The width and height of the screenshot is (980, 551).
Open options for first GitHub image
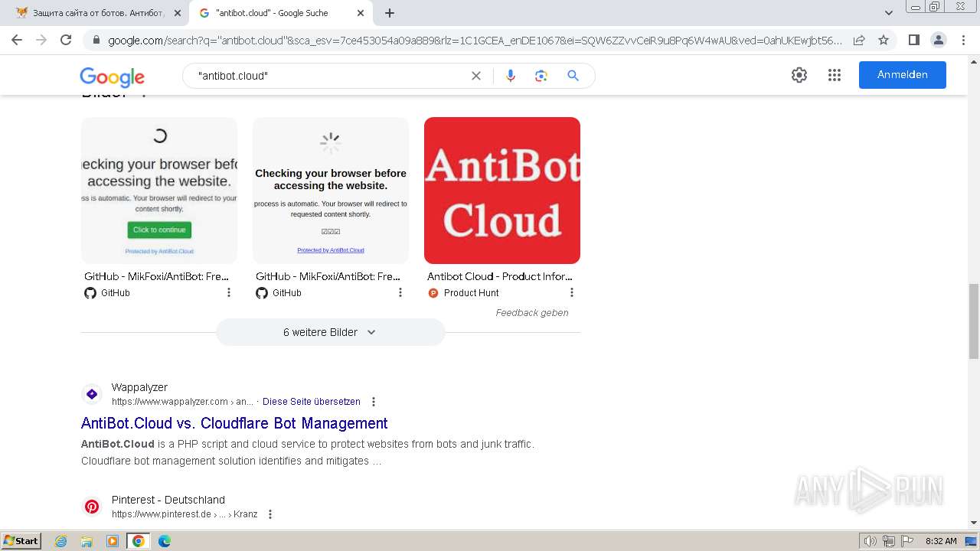(229, 292)
